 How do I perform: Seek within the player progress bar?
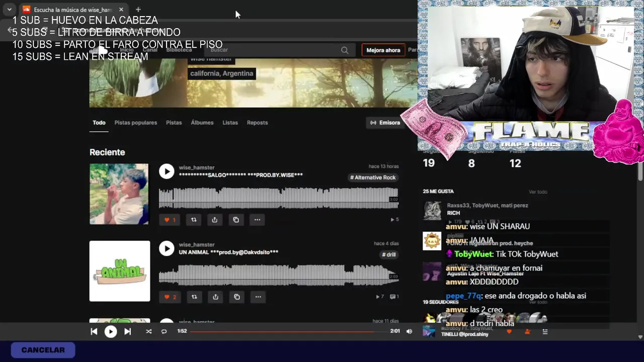[x=288, y=331]
